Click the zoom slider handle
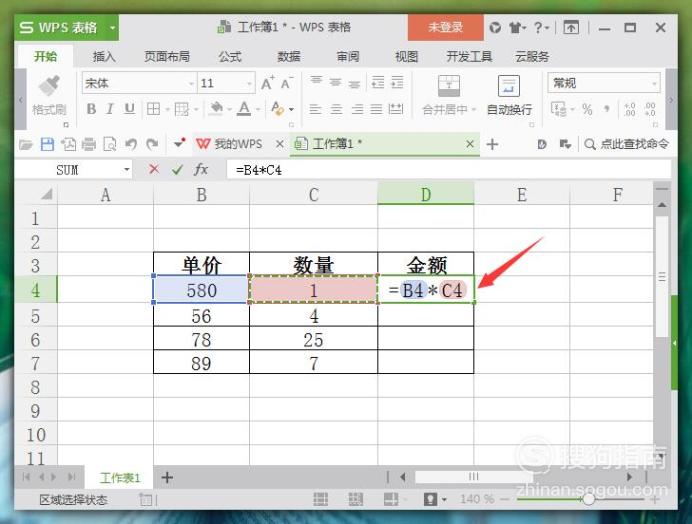This screenshot has height=524, width=692. tap(588, 499)
